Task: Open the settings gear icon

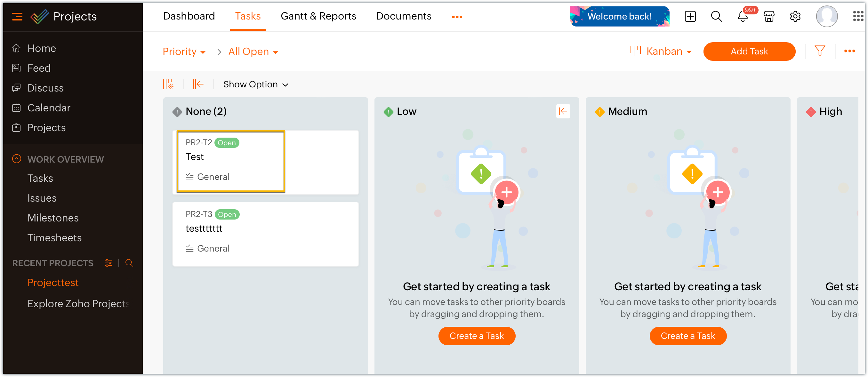Action: pyautogui.click(x=795, y=16)
